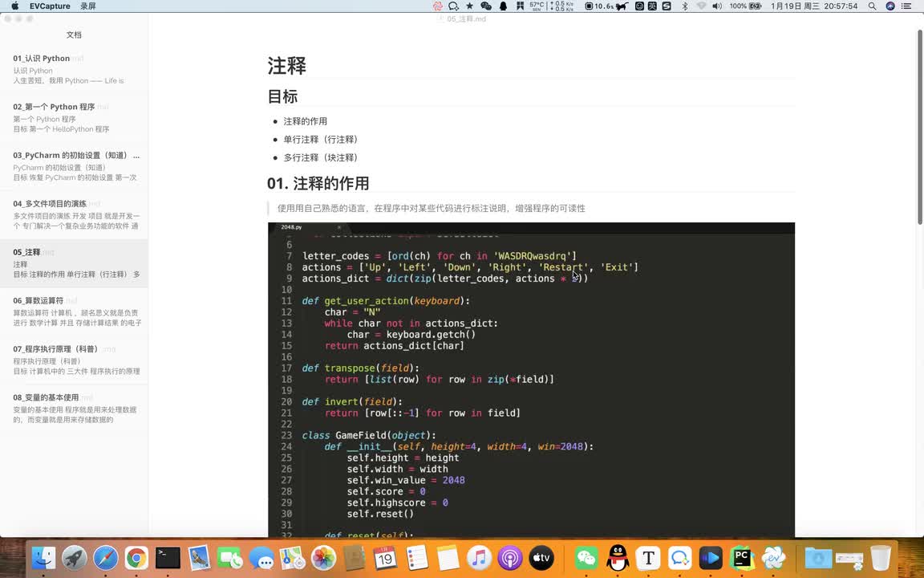Screen dimensions: 924x578
Task: Open file 06_算数运算符
Action: [x=75, y=311]
